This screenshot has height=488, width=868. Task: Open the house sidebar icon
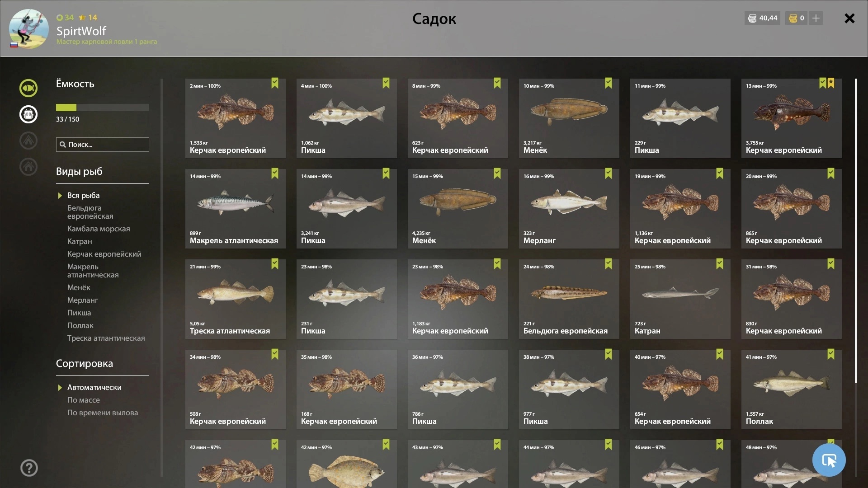pyautogui.click(x=28, y=167)
